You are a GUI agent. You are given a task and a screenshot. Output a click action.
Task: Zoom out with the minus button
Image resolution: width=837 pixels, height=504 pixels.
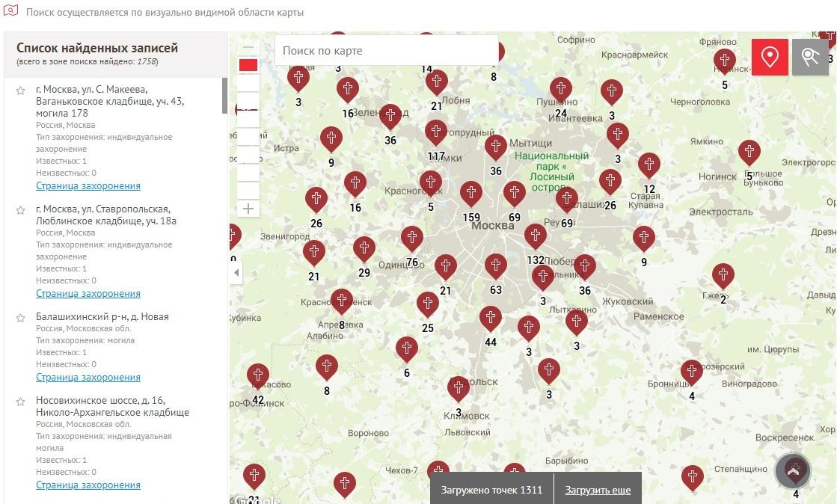[248, 47]
